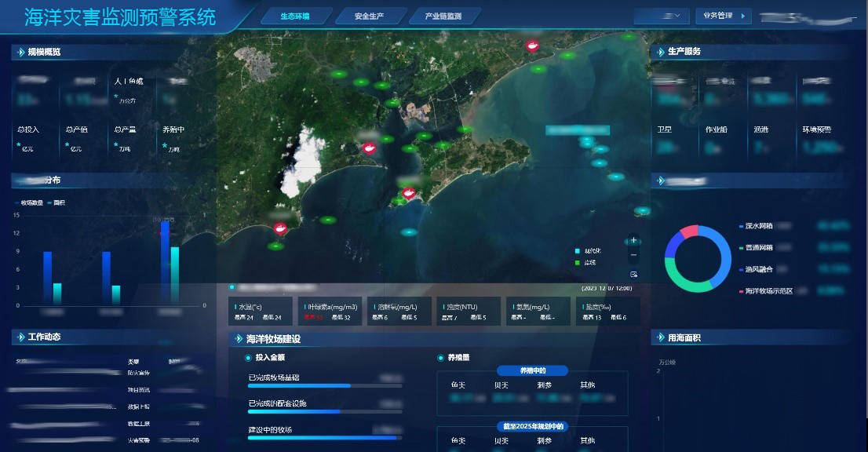Click the topmost red ship marker on map
868x452 pixels.
point(533,46)
